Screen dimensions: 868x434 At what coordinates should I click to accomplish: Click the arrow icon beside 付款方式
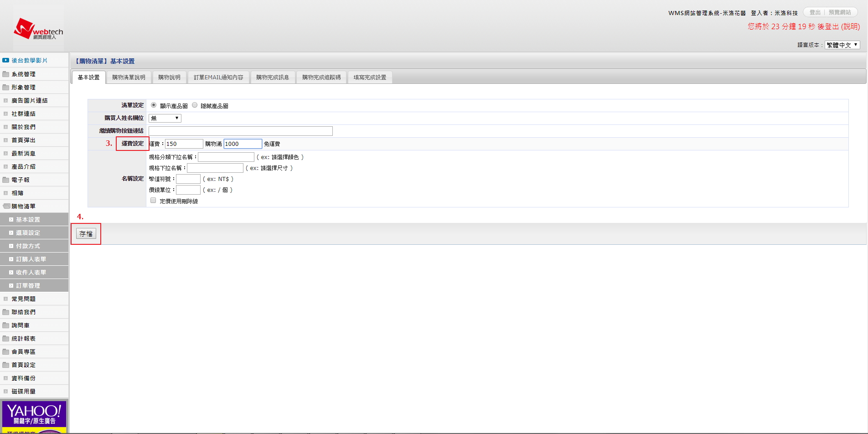click(x=11, y=246)
